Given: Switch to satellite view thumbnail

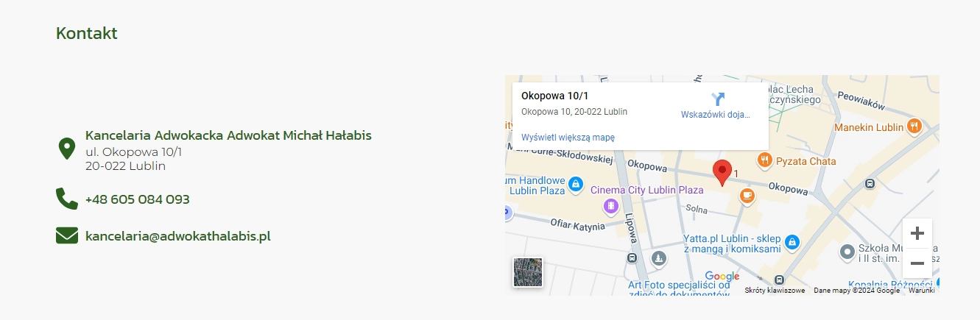Looking at the screenshot, I should coord(528,272).
